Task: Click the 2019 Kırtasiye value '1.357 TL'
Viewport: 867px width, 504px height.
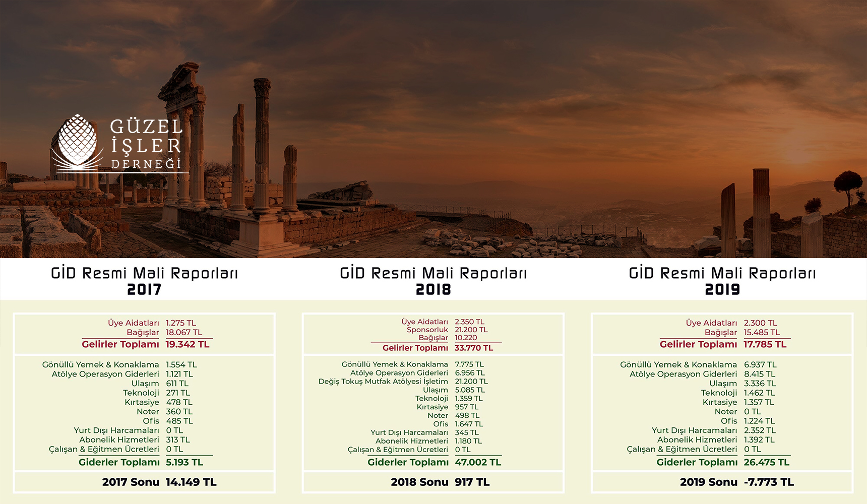Action: pos(759,402)
